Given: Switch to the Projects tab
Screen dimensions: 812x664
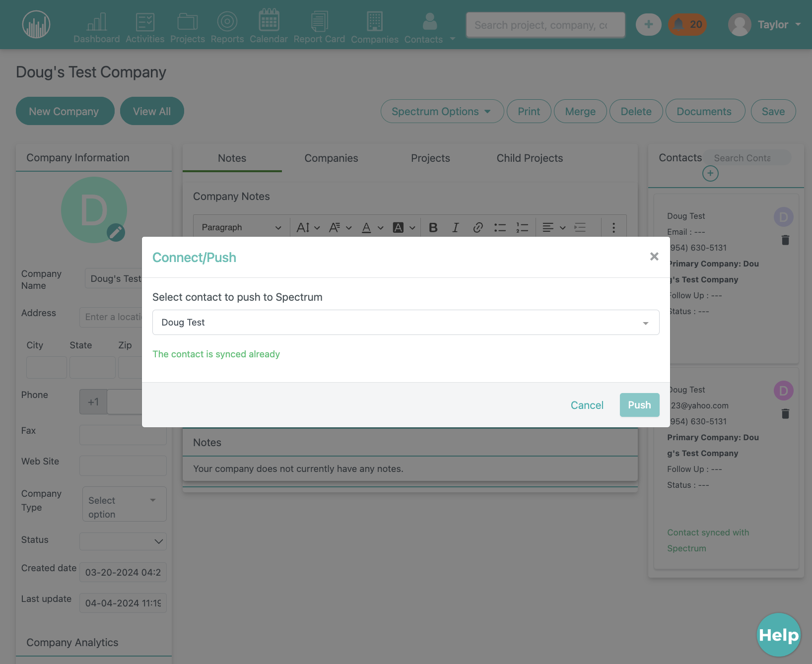Looking at the screenshot, I should point(430,158).
